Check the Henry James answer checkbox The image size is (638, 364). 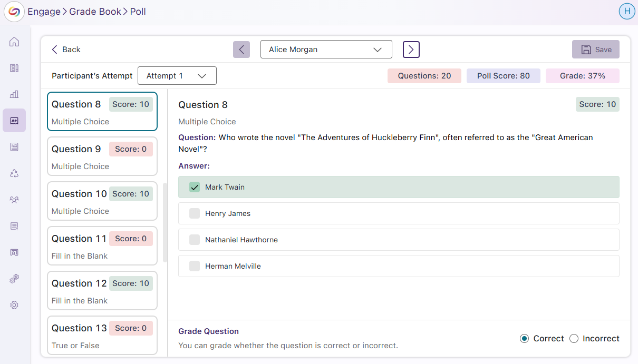pyautogui.click(x=195, y=213)
